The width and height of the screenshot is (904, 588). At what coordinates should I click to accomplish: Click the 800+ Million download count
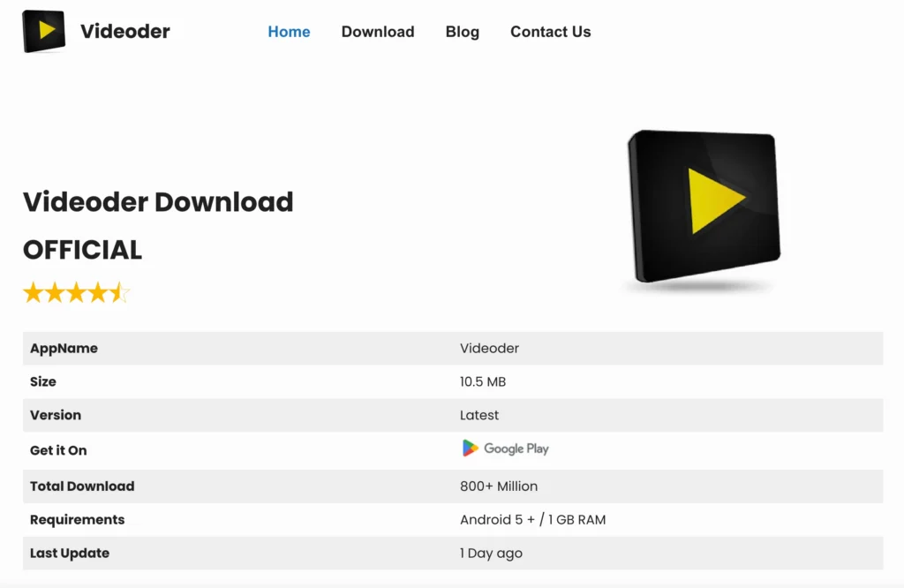pyautogui.click(x=498, y=486)
